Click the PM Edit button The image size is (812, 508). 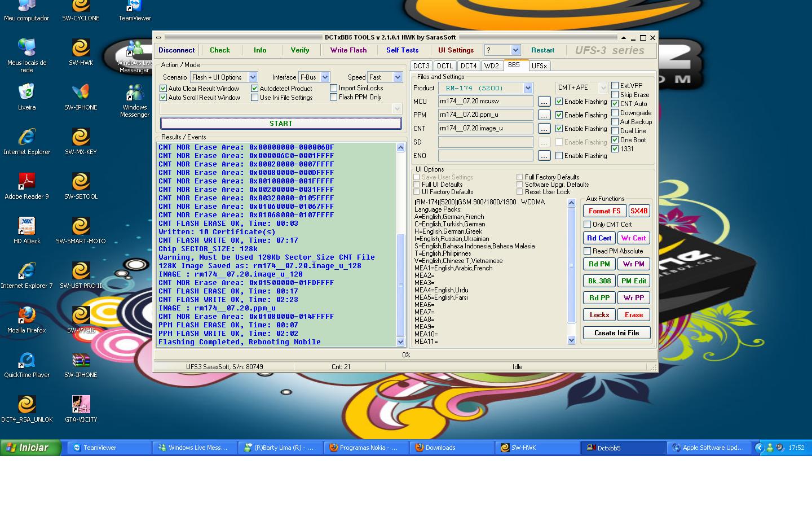click(x=634, y=281)
